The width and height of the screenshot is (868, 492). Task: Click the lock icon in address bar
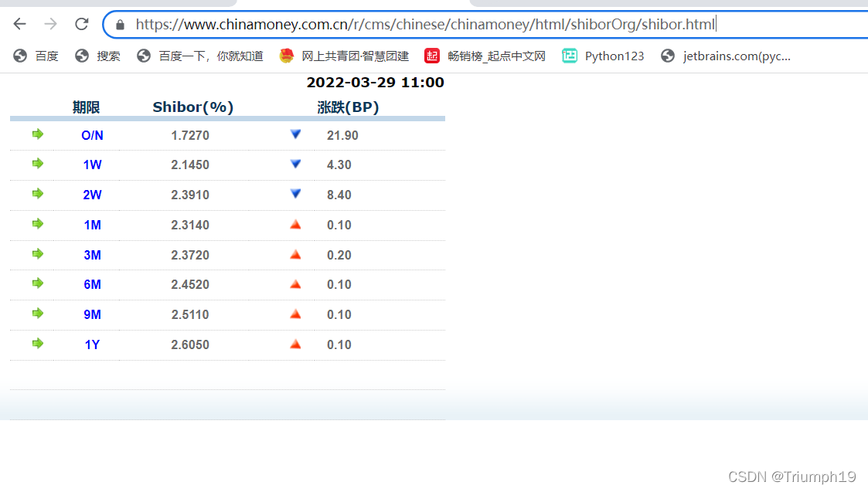[x=120, y=25]
